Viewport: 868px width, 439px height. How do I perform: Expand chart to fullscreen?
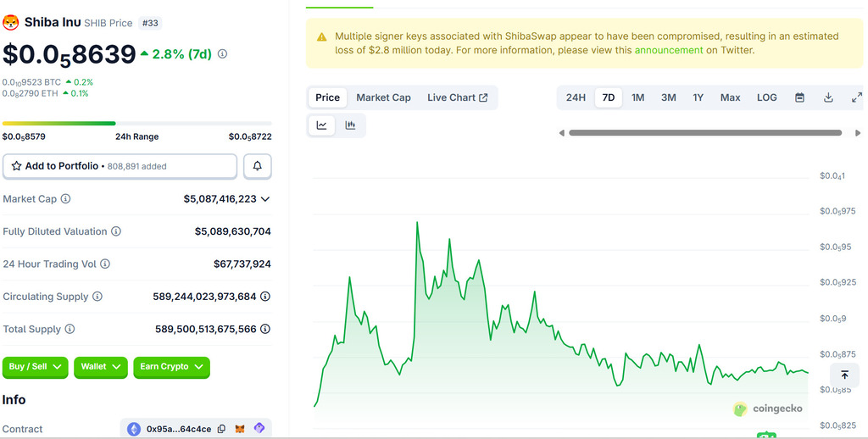click(856, 97)
